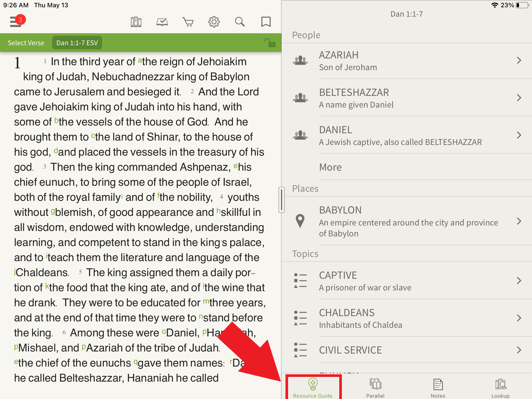The image size is (532, 399).
Task: Tap the CHALDEANS topic list icon
Action: (x=300, y=318)
